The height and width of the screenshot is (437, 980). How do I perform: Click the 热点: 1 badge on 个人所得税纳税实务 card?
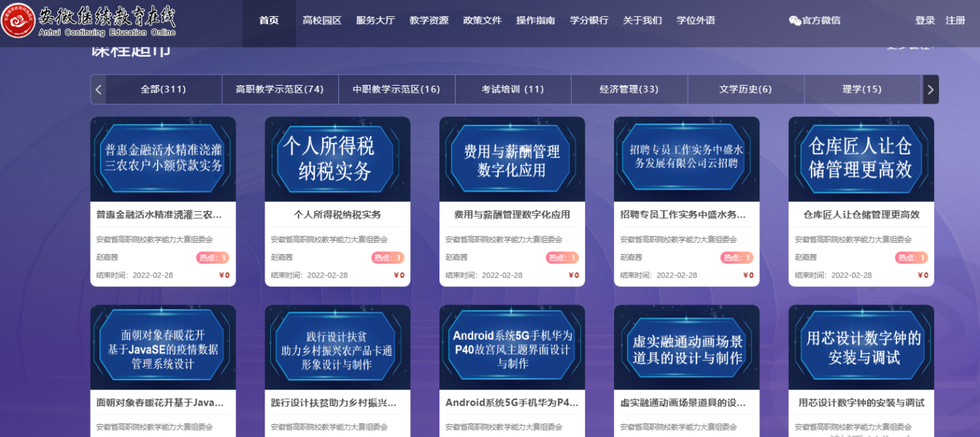tap(388, 258)
